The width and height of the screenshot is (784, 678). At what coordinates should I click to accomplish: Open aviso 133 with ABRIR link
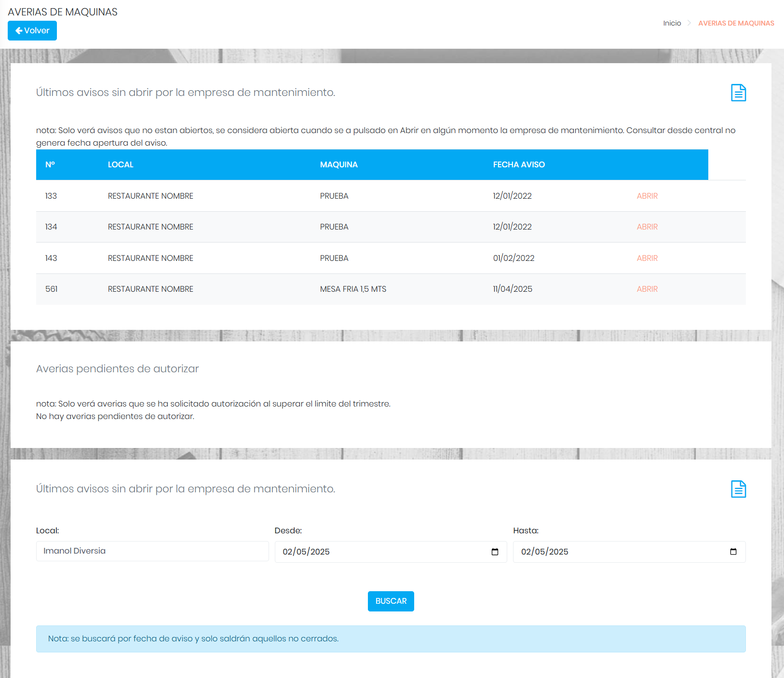pos(647,196)
